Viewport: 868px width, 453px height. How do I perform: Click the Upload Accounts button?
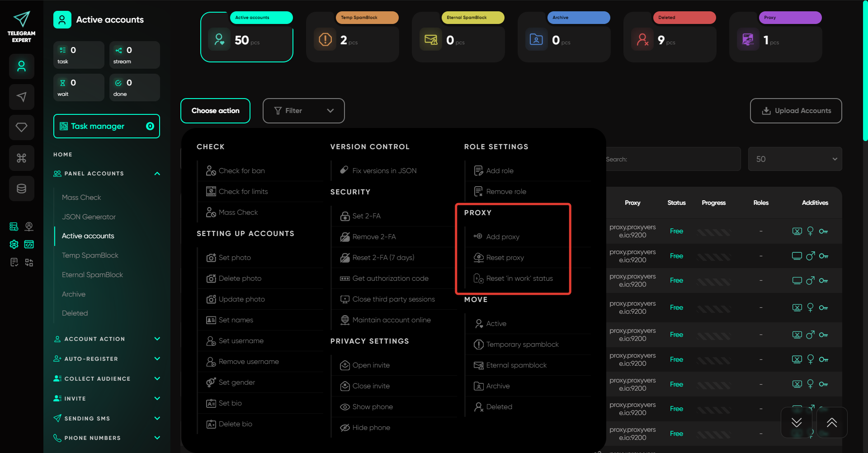(796, 111)
